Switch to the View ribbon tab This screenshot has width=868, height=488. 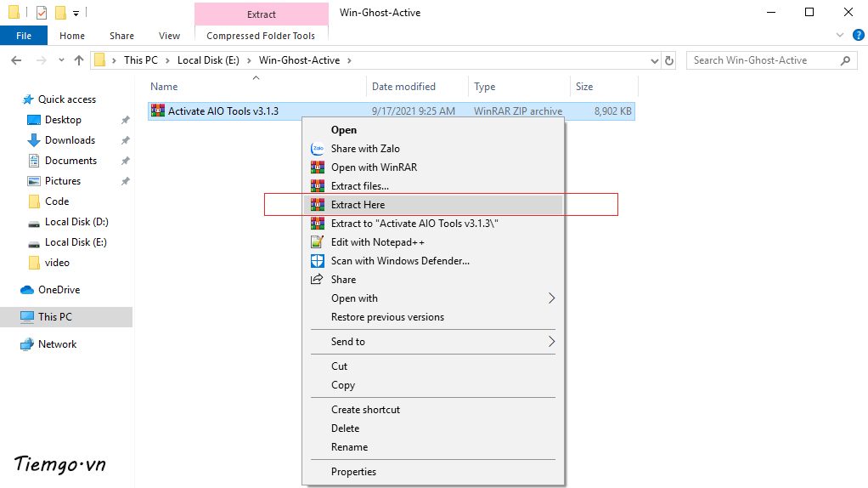[169, 36]
